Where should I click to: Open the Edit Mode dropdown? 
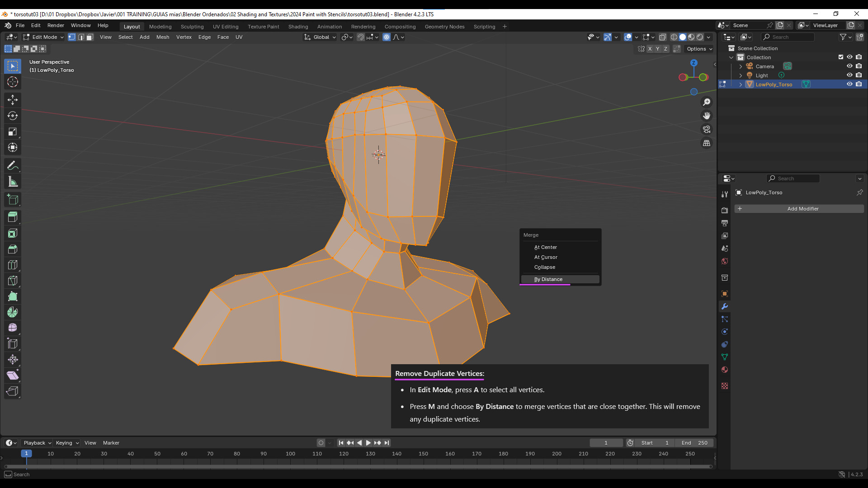[44, 37]
